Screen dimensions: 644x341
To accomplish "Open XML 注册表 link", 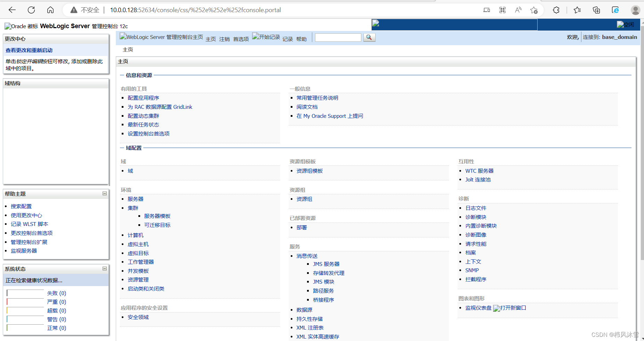I will click(x=310, y=328).
